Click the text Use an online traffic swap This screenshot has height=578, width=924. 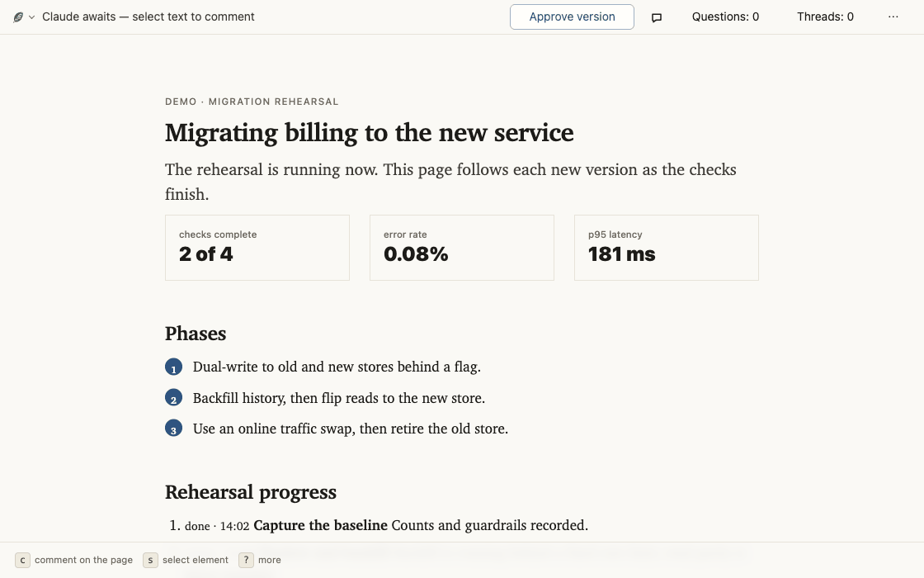coord(274,429)
